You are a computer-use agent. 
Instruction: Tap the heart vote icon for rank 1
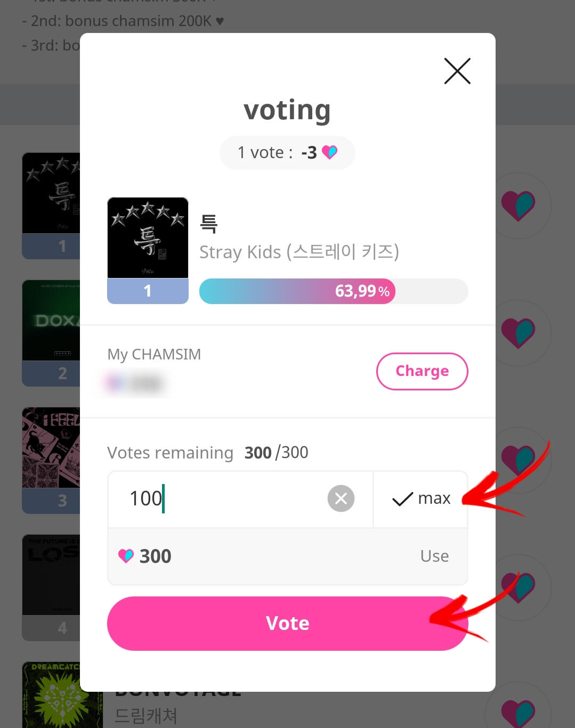click(x=517, y=206)
